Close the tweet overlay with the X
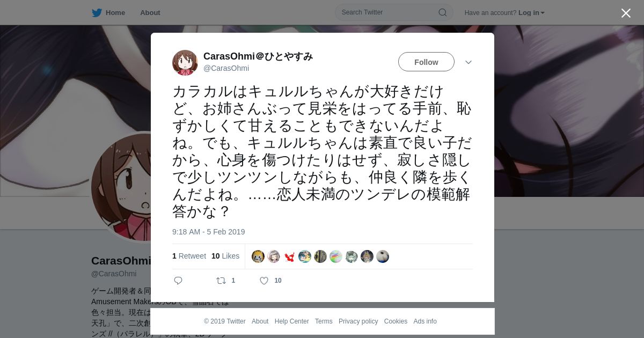 626,13
